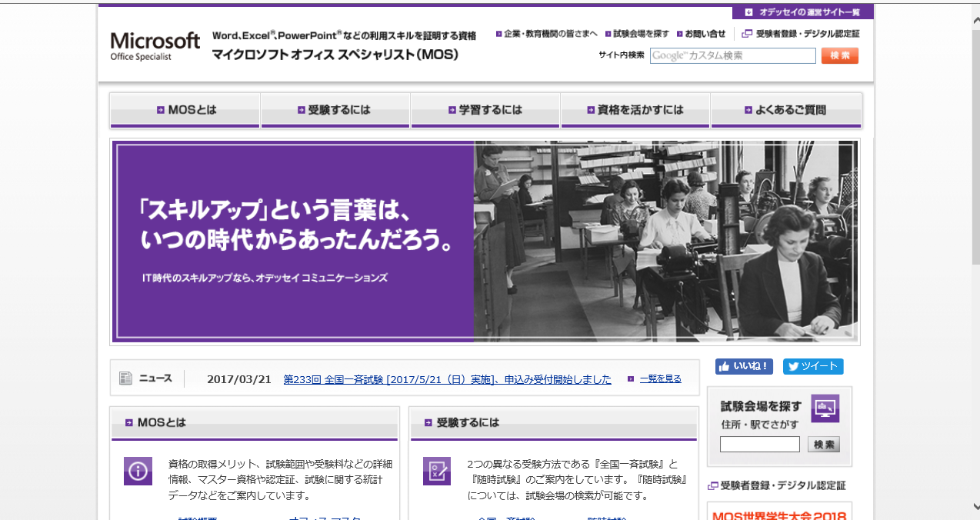The image size is (980, 520).
Task: Click the exam sheet icon in 受験するには
Action: tap(437, 471)
